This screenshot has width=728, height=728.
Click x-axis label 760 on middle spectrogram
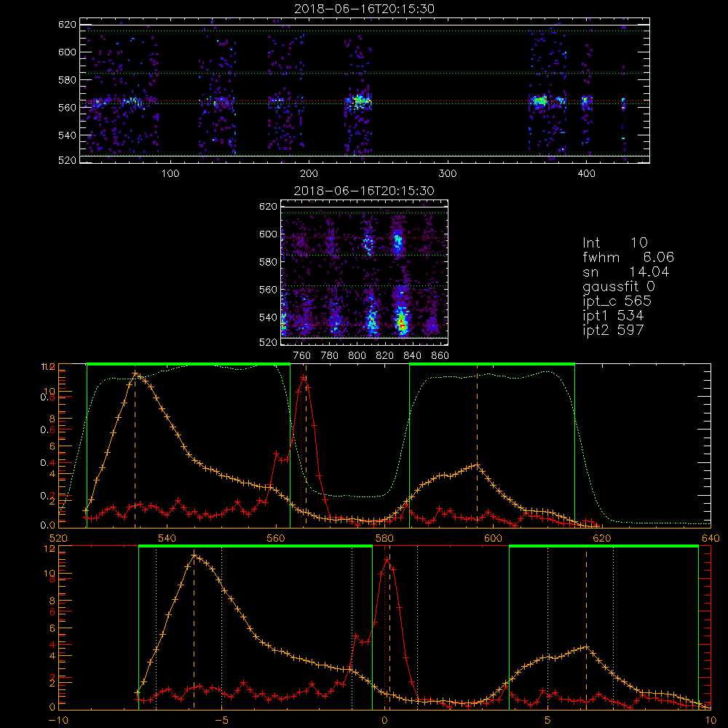point(302,356)
